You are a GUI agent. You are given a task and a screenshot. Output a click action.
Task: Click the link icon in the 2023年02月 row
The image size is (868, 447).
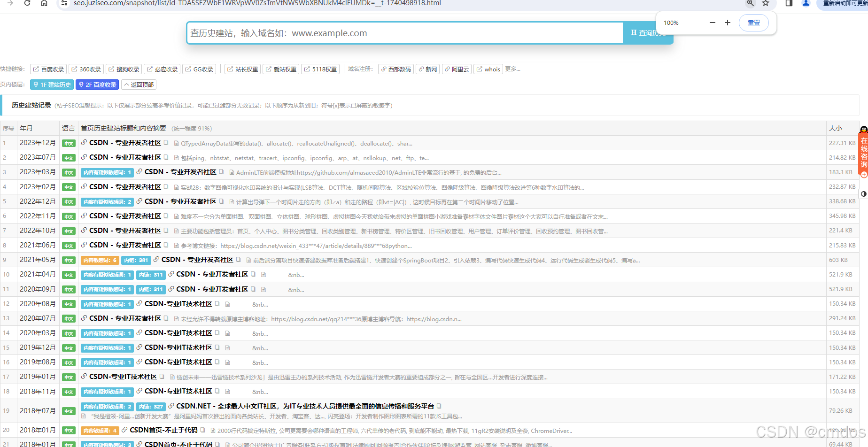(84, 186)
